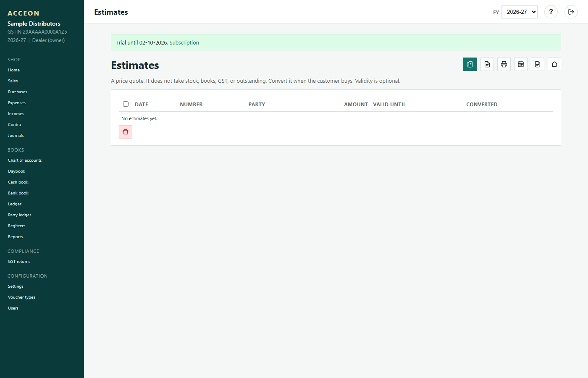Click the DATE column header
The width and height of the screenshot is (588, 378).
pos(142,105)
